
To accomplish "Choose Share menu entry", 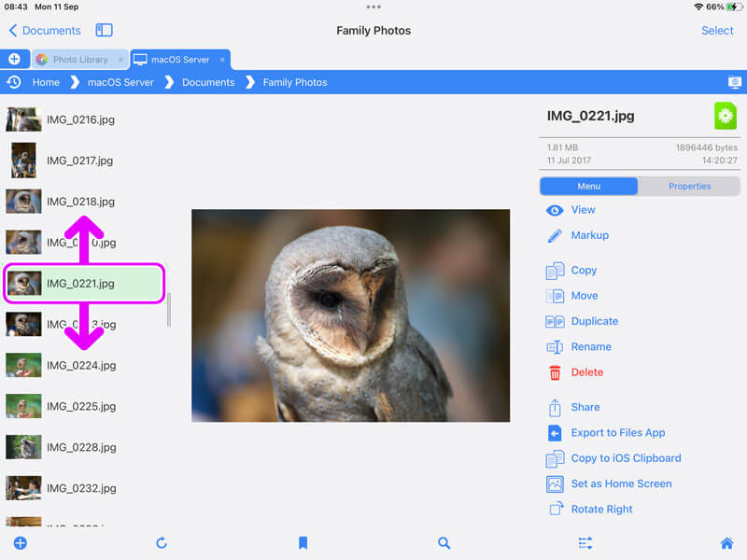I will [585, 407].
